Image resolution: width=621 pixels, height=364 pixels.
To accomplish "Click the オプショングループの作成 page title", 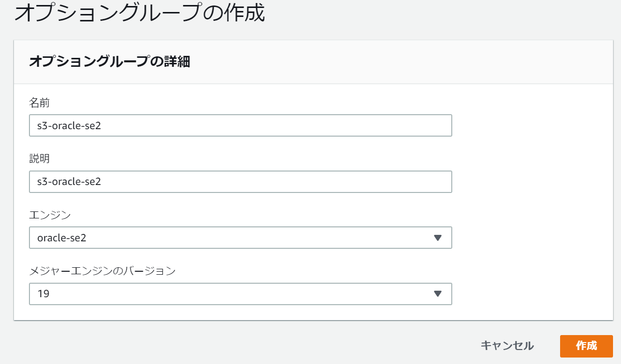I will click(x=139, y=13).
